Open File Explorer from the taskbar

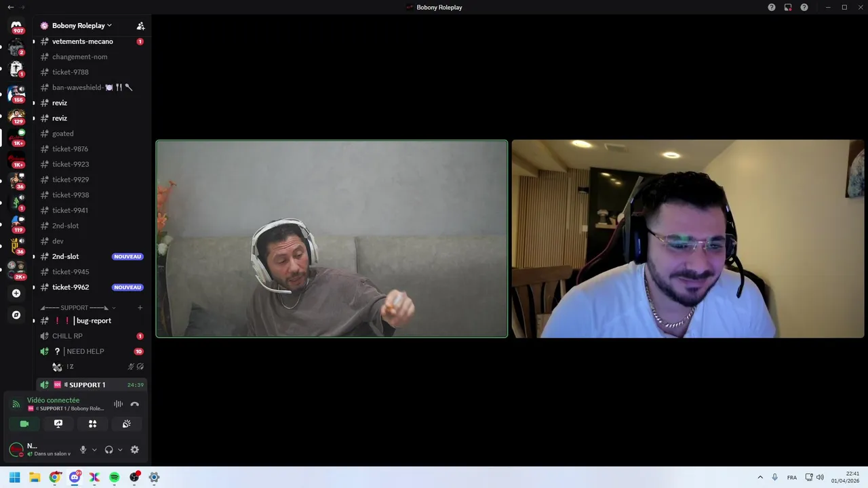coord(35,477)
